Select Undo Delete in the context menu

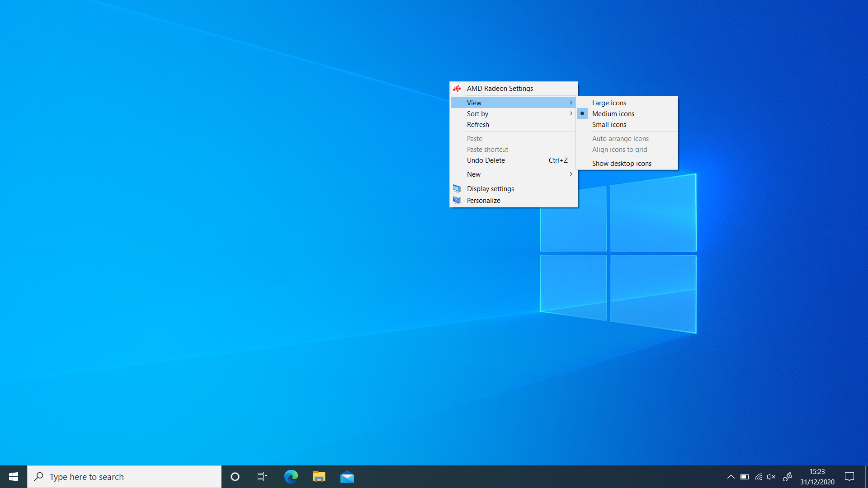click(514, 160)
